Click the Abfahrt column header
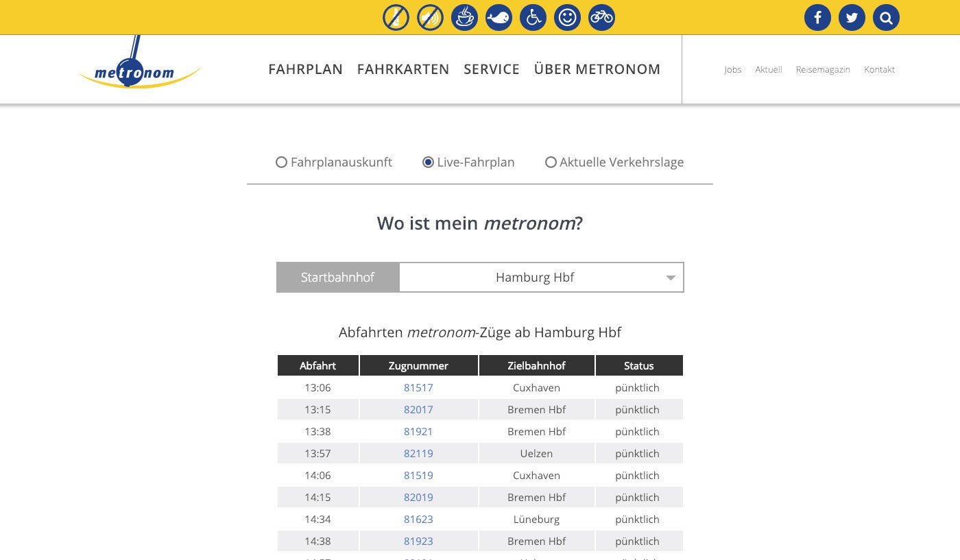The width and height of the screenshot is (960, 560). pos(318,365)
